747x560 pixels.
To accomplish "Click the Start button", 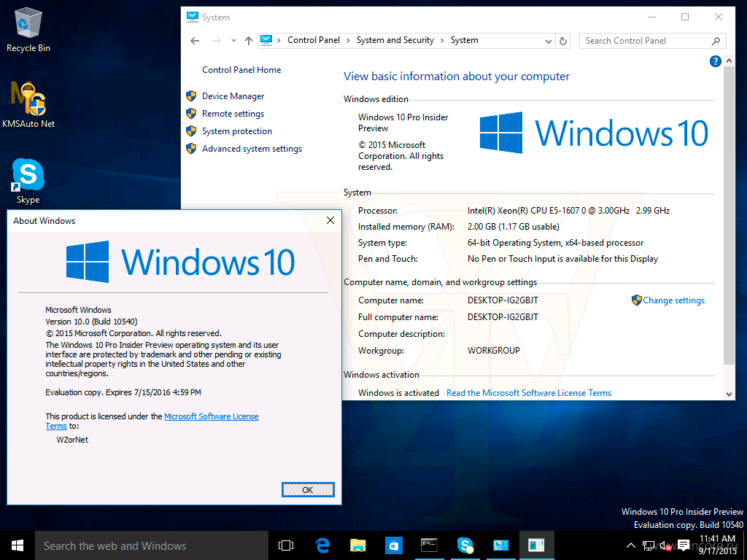I will [x=18, y=545].
